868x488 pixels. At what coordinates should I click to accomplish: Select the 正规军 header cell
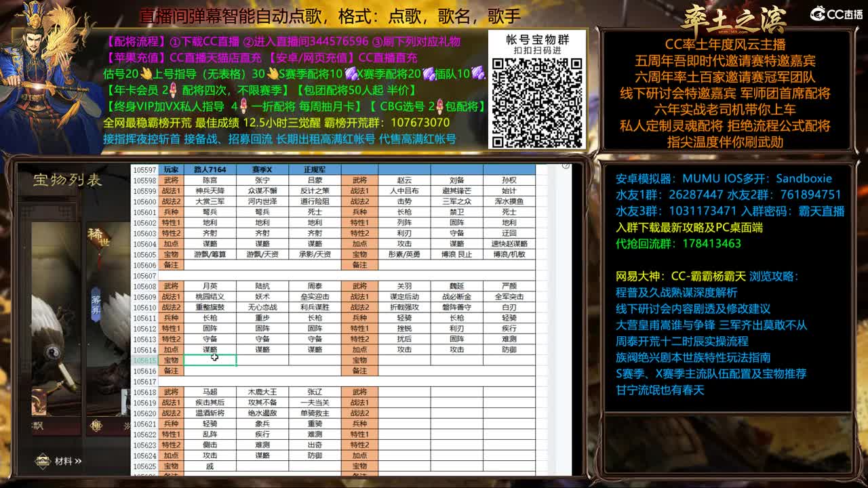click(x=315, y=169)
